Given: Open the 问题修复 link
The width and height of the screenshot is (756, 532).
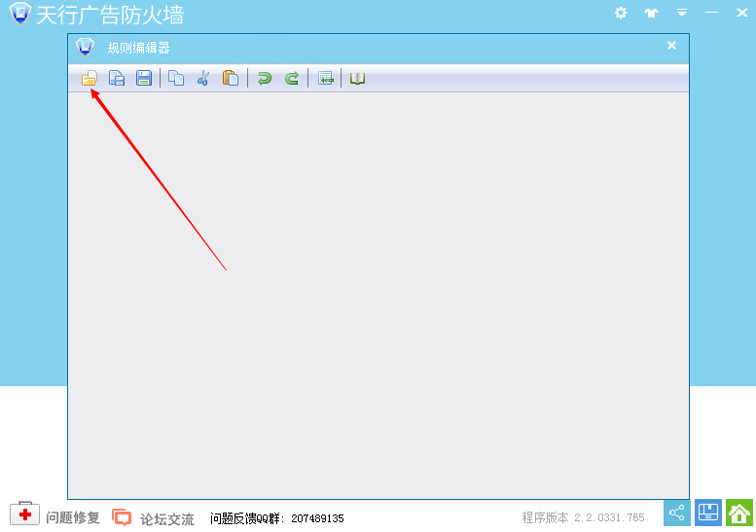Looking at the screenshot, I should coord(73,518).
